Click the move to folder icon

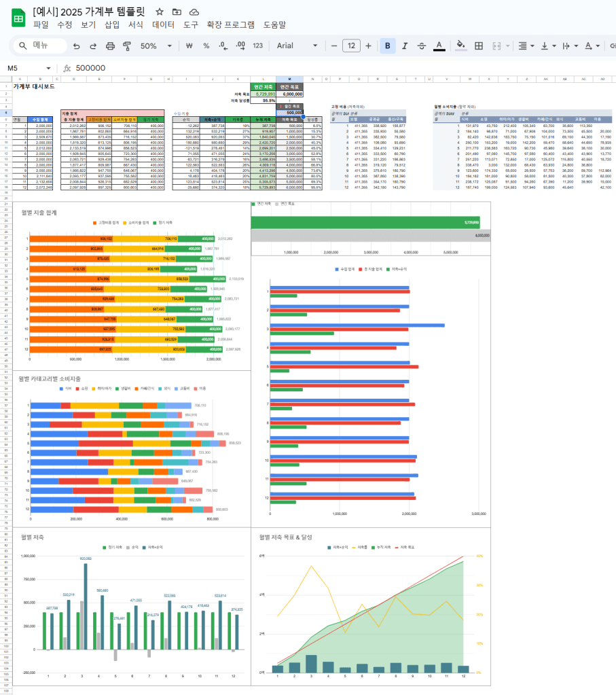(x=177, y=12)
